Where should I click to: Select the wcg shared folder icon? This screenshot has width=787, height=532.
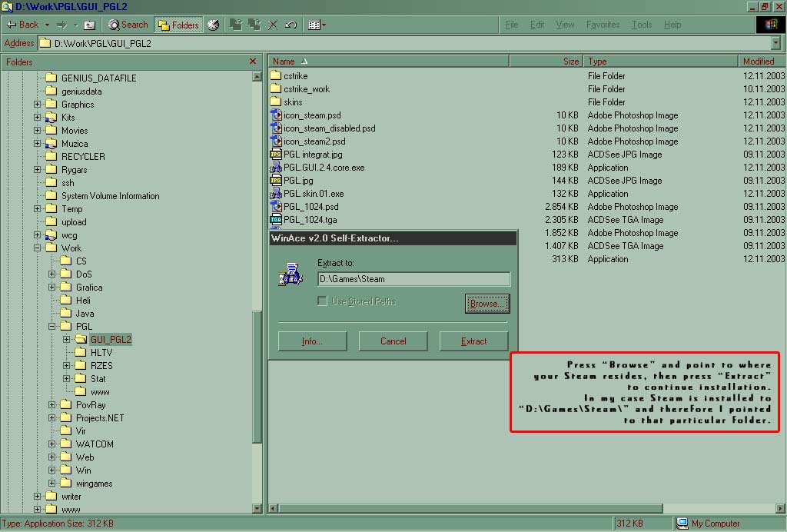[51, 235]
